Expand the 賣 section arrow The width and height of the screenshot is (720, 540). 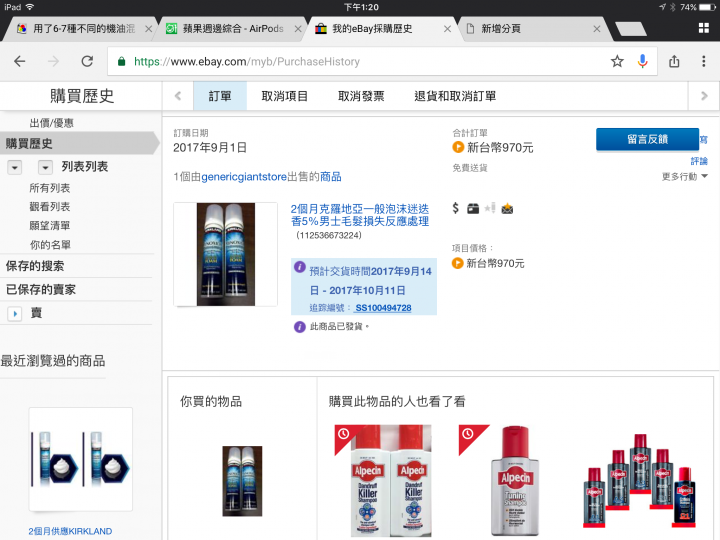point(15,314)
